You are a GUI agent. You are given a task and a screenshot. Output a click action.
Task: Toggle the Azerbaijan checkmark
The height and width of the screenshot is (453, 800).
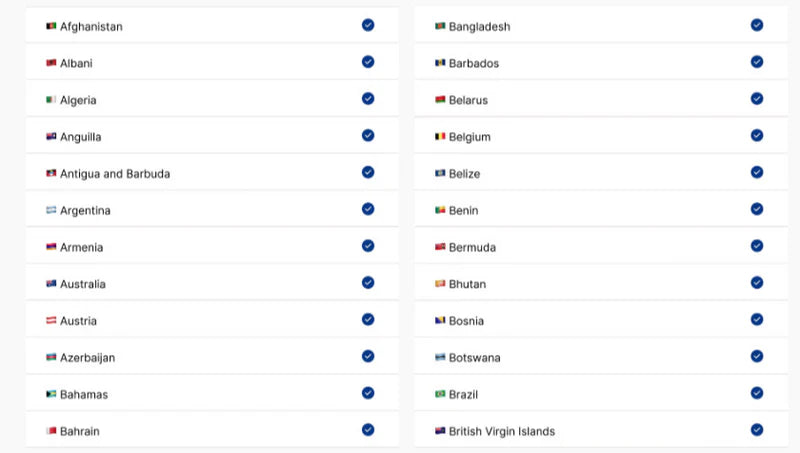pyautogui.click(x=368, y=356)
